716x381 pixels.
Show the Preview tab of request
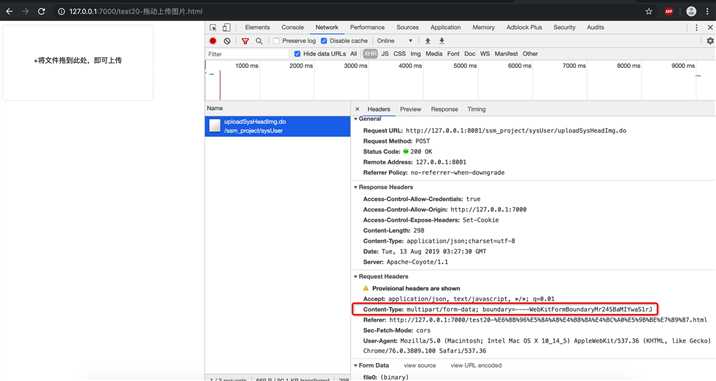coord(410,109)
